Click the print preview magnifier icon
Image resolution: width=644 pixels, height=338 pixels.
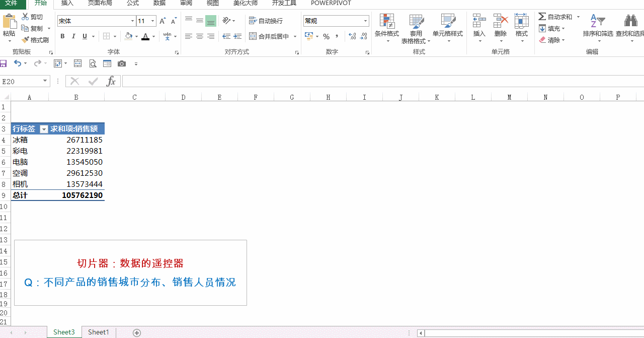(93, 63)
